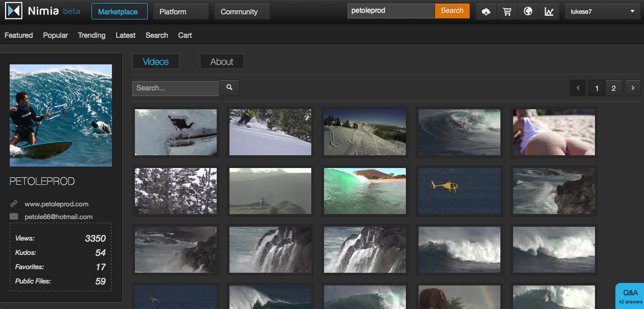Click the kitesurfer profile picture
Image resolution: width=644 pixels, height=309 pixels.
[x=61, y=115]
